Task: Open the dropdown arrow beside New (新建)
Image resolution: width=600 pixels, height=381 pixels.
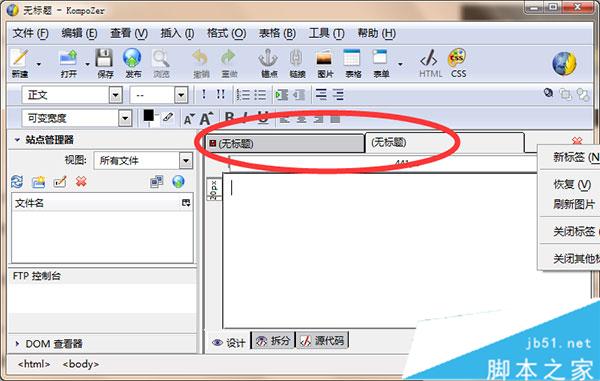Action: point(39,64)
